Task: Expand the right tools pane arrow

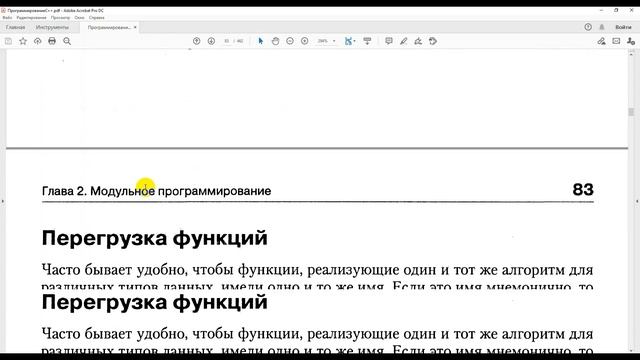Action: [637, 201]
